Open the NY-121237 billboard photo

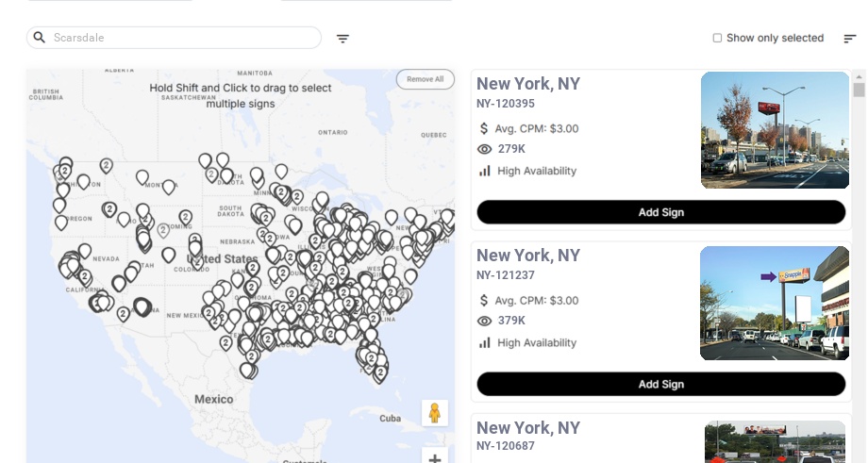775,303
